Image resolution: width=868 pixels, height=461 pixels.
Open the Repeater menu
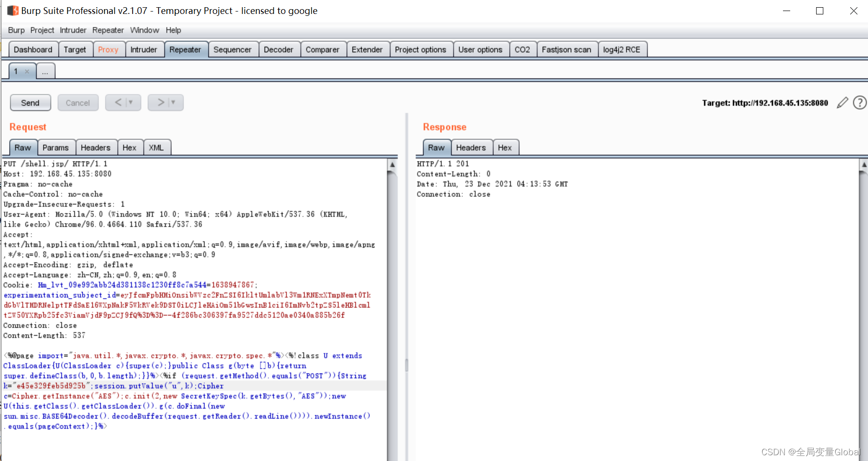tap(108, 30)
